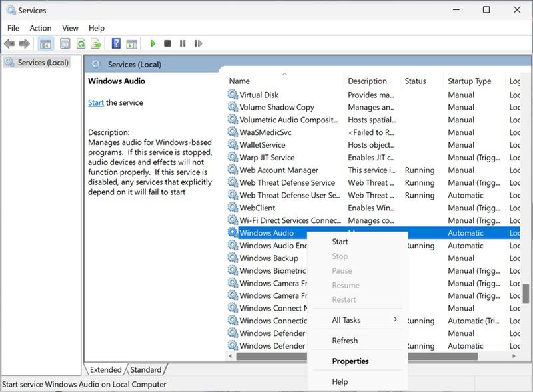The height and width of the screenshot is (392, 533).
Task: Select the Windows Backup service name
Action: pos(268,258)
